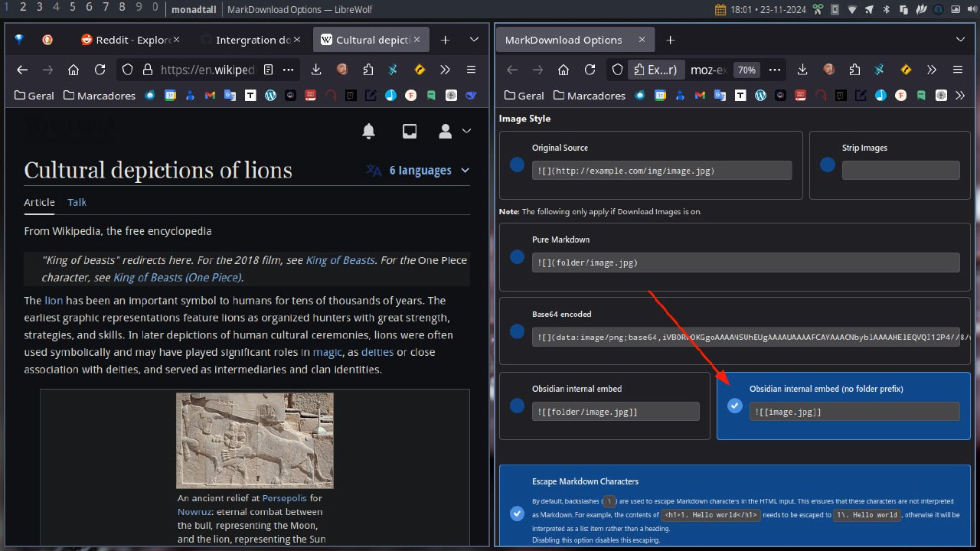Open Wikipedia user account menu chevron
This screenshot has width=980, height=551.
click(x=466, y=132)
